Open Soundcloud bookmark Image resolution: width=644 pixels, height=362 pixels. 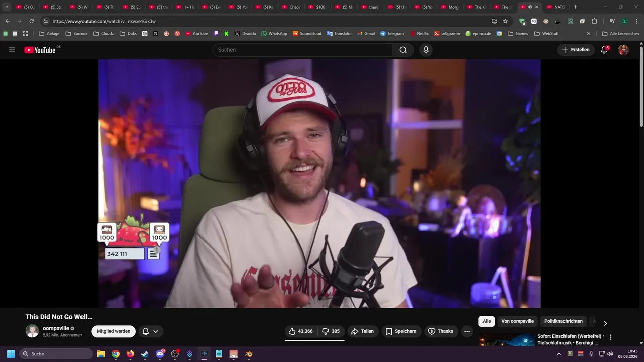pyautogui.click(x=307, y=34)
